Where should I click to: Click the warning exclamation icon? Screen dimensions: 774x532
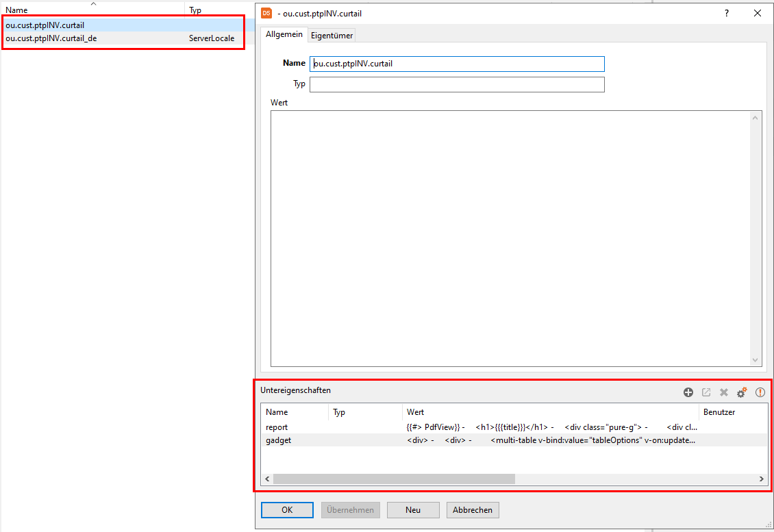(x=760, y=392)
